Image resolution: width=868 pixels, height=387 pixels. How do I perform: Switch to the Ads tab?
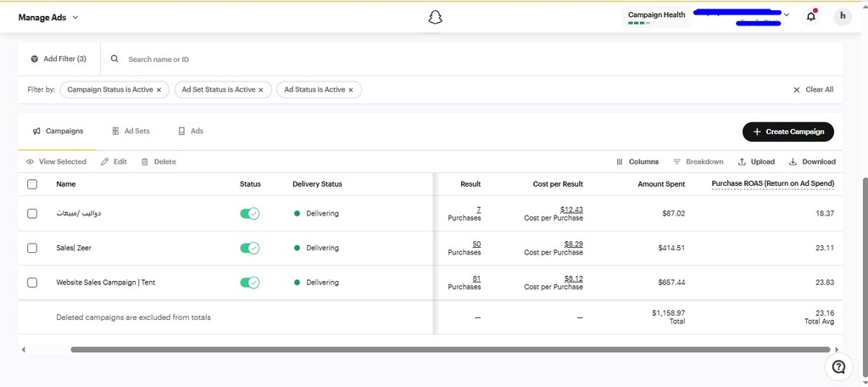(191, 132)
